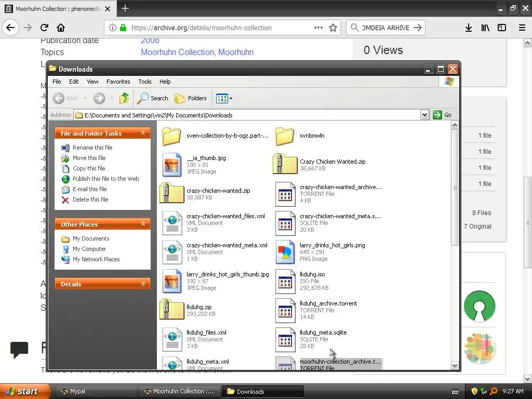Image resolution: width=532 pixels, height=399 pixels.
Task: Select lkduhg_meta.sqlite icon
Action: click(x=285, y=339)
